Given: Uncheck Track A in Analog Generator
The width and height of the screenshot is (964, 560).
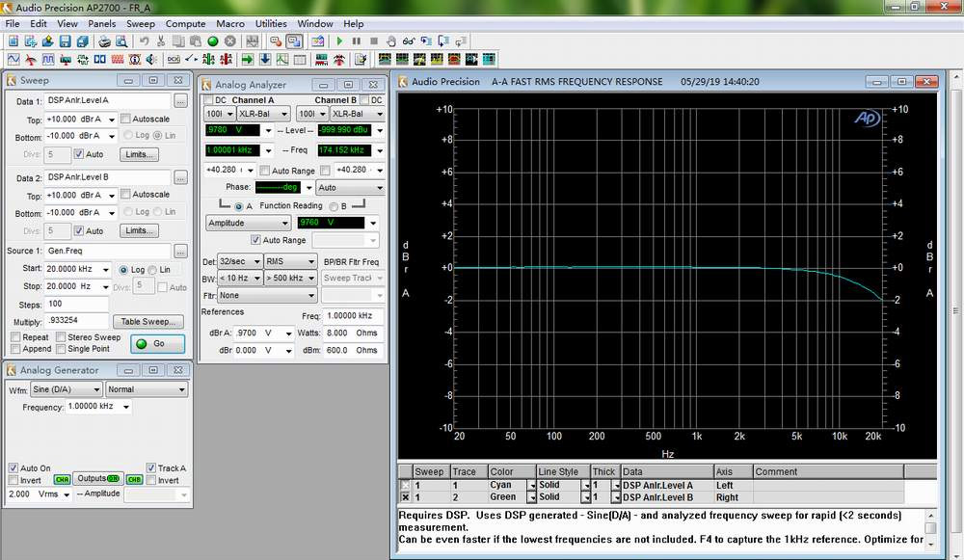Looking at the screenshot, I should [150, 467].
